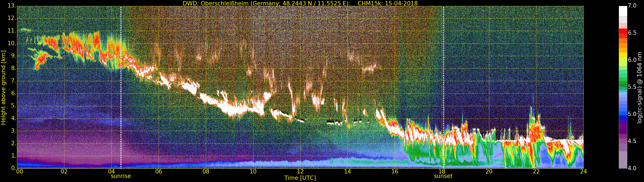Click the x-axis tick label '00'
644x182 pixels.
pos(20,172)
